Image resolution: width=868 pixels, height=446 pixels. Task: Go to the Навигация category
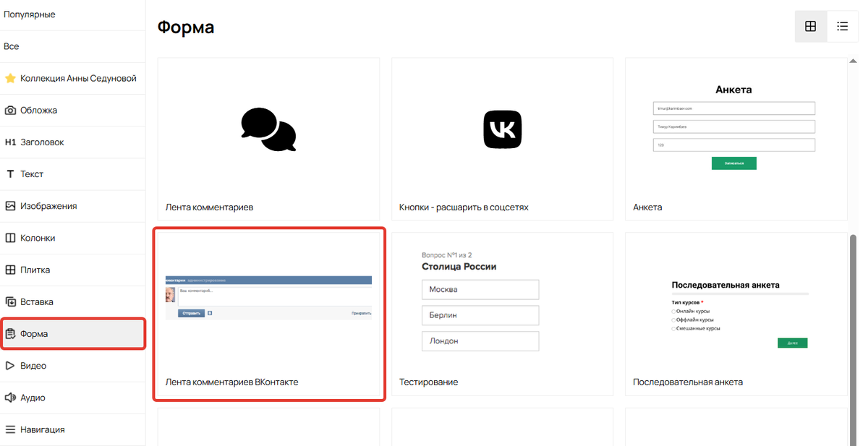click(42, 429)
